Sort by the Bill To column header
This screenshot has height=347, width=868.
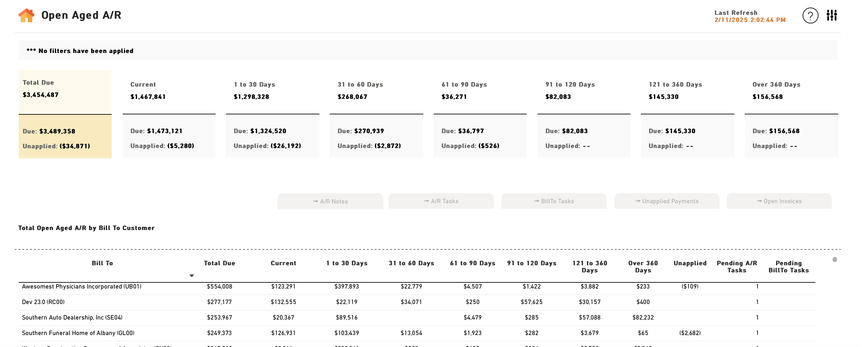point(102,263)
